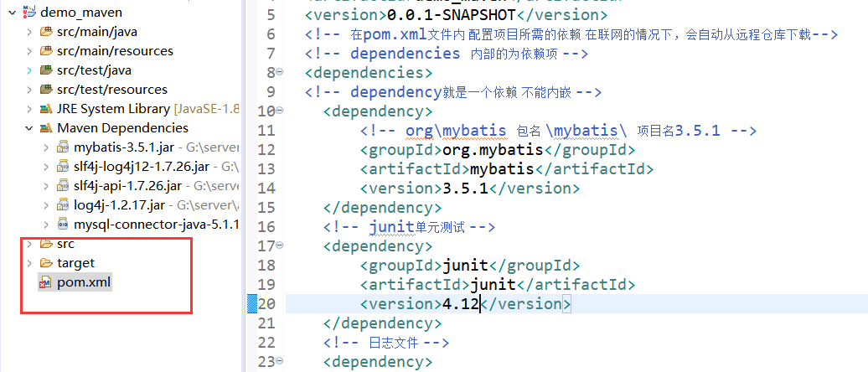Click the 0.0.1-SNAPSHOT version text
Viewport: 868px width, 372px height.
pyautogui.click(x=451, y=14)
